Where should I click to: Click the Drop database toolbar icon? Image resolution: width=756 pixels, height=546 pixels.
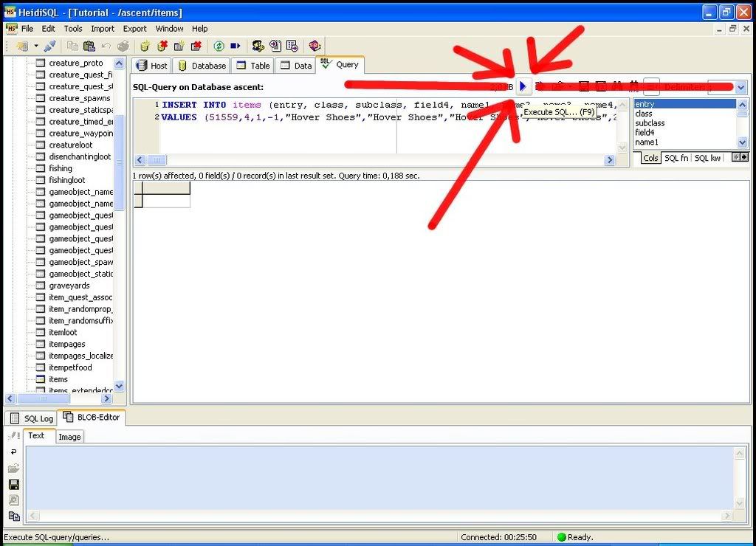point(162,46)
